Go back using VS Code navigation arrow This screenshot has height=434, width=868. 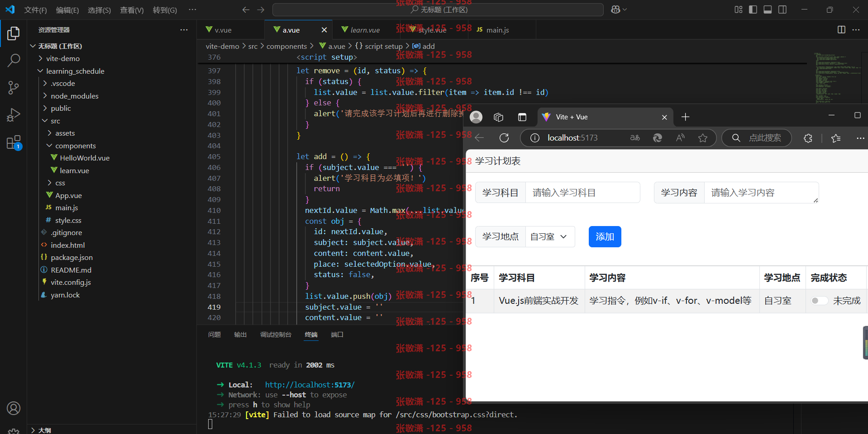[x=246, y=9]
